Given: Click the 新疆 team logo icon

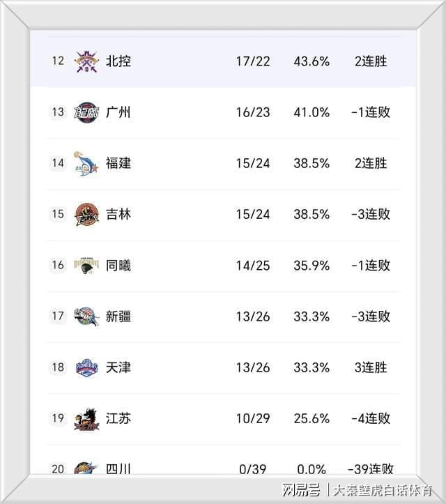Looking at the screenshot, I should pyautogui.click(x=86, y=316).
